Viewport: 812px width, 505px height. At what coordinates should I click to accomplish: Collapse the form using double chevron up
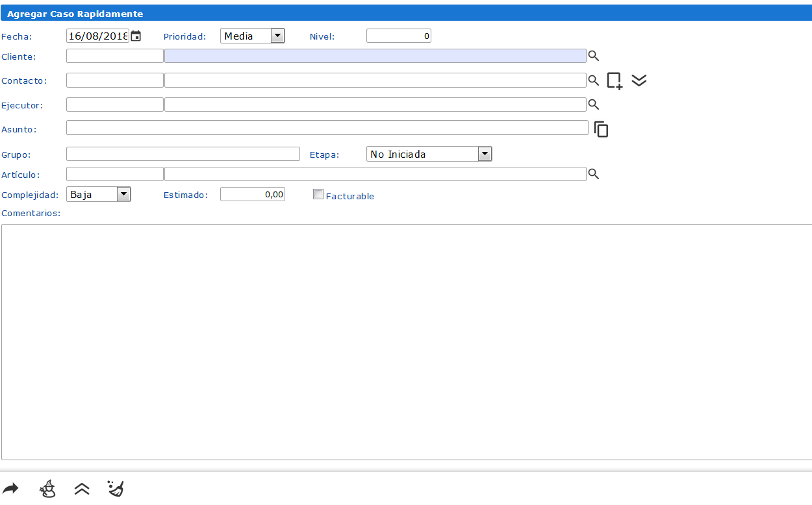(x=82, y=489)
